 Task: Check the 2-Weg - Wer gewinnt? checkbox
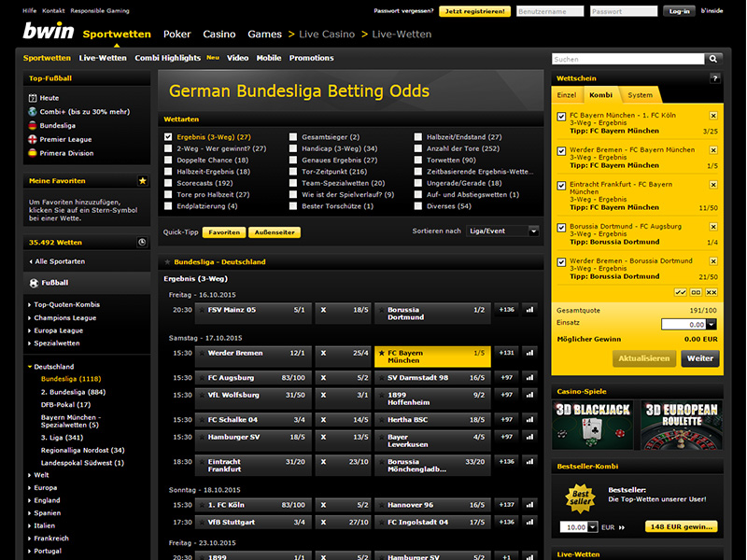tap(168, 148)
